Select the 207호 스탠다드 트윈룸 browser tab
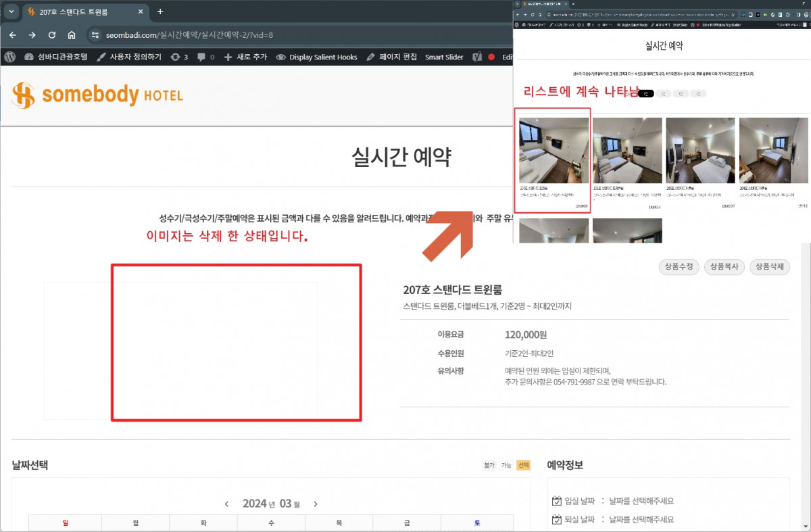The width and height of the screenshot is (811, 532). click(x=84, y=12)
